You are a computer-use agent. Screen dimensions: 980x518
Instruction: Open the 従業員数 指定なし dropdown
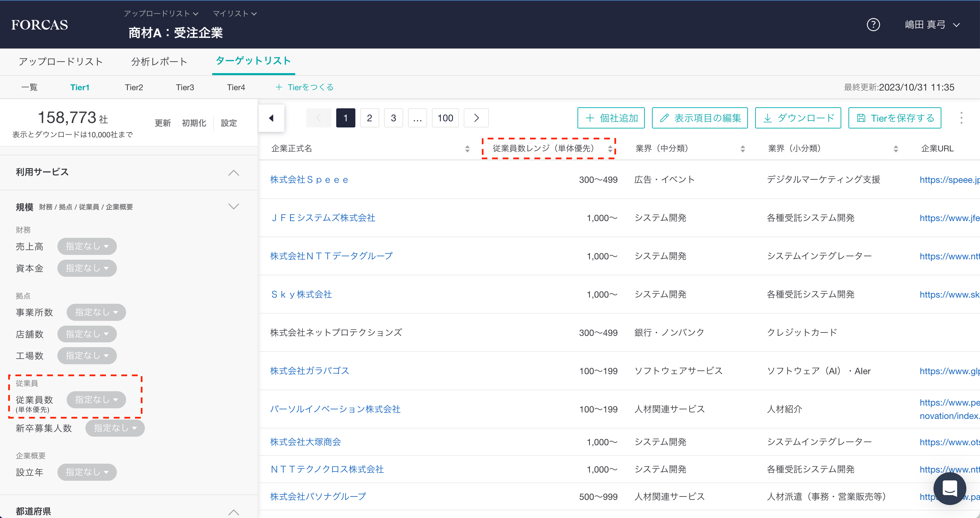click(96, 399)
